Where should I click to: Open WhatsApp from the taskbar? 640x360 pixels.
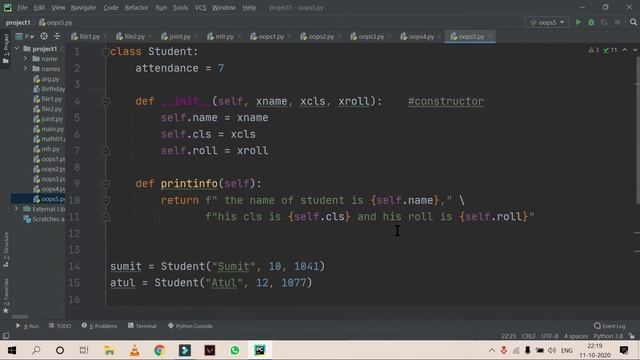235,350
